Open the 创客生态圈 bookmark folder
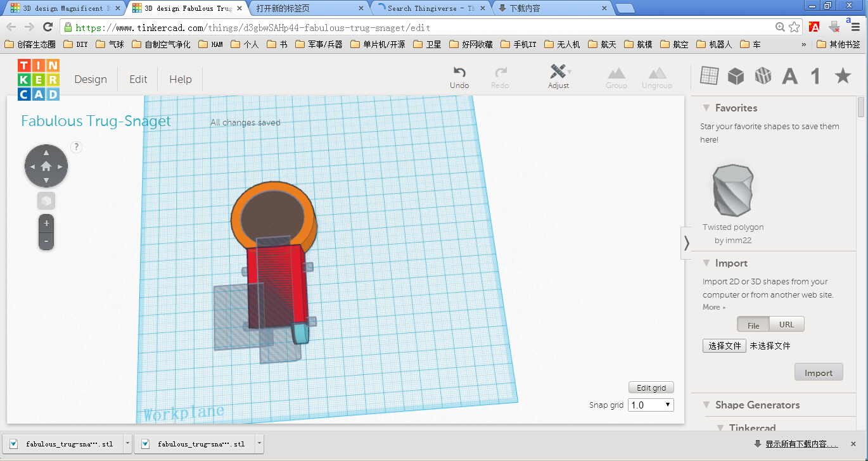The width and height of the screenshot is (868, 461). click(x=29, y=44)
